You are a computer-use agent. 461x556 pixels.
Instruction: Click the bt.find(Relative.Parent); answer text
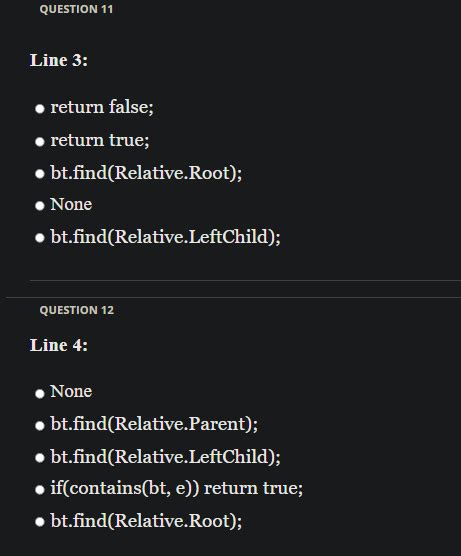[x=154, y=424]
